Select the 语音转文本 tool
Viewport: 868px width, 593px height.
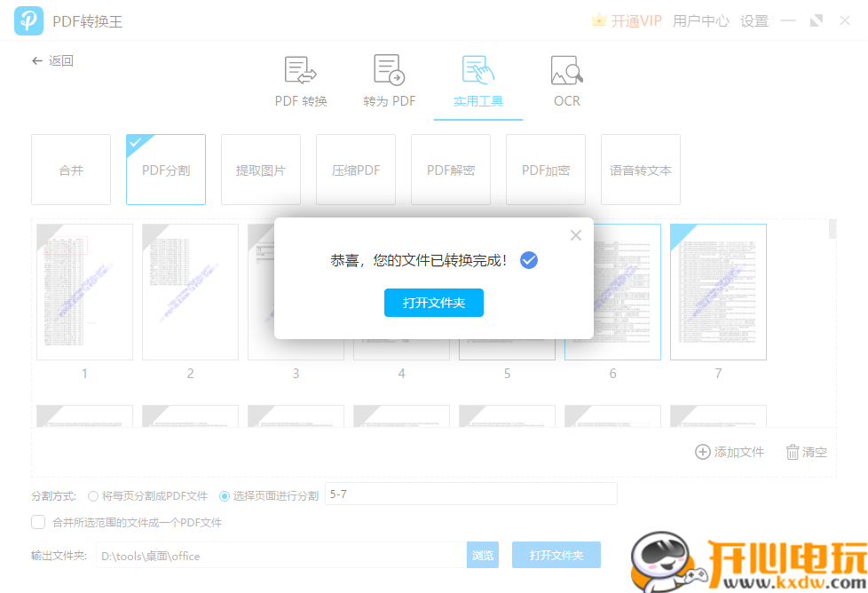click(640, 170)
